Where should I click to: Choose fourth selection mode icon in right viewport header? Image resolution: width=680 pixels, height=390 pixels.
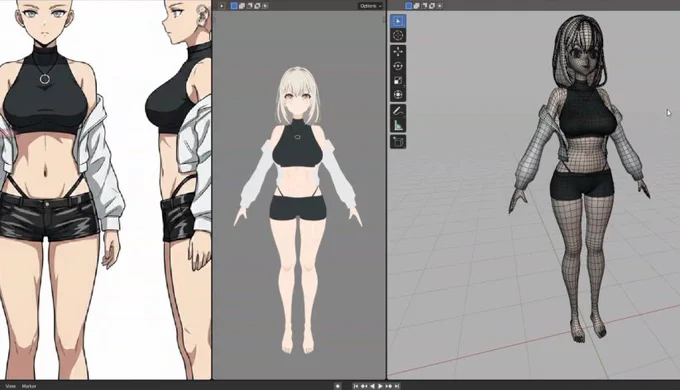tap(432, 6)
